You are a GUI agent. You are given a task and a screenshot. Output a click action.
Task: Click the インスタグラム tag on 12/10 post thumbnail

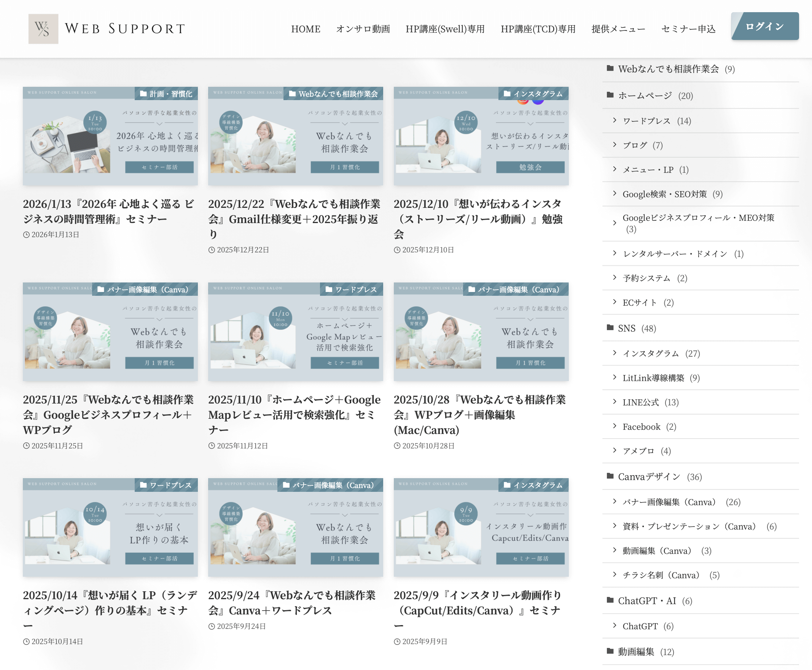click(533, 94)
